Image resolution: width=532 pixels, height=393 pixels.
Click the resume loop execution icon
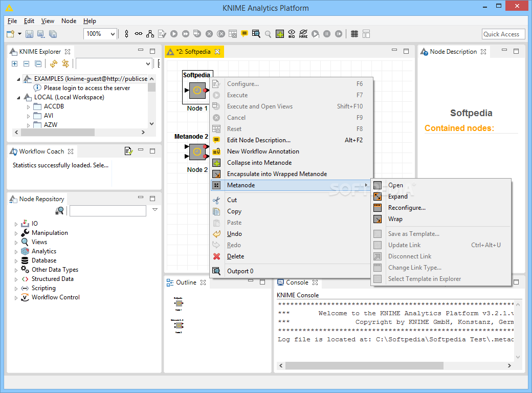[339, 34]
